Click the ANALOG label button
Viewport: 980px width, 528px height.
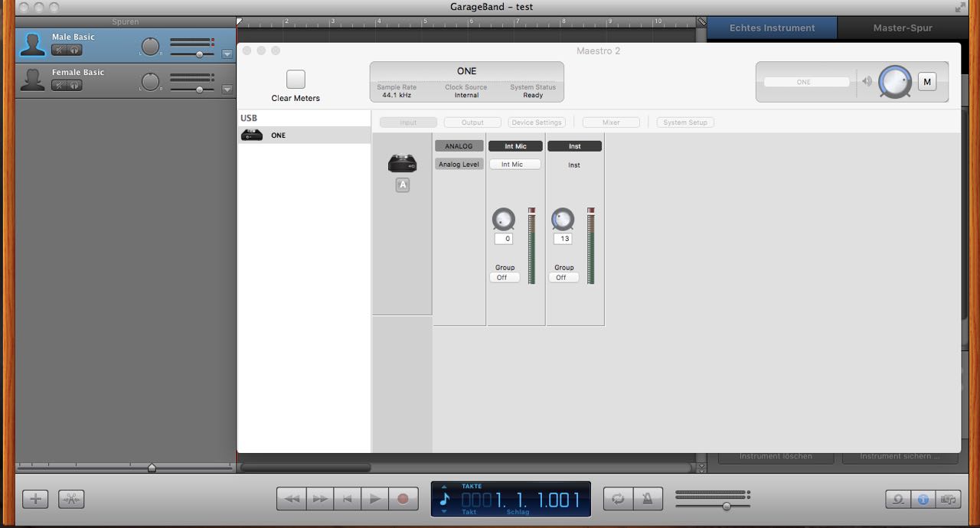[459, 146]
